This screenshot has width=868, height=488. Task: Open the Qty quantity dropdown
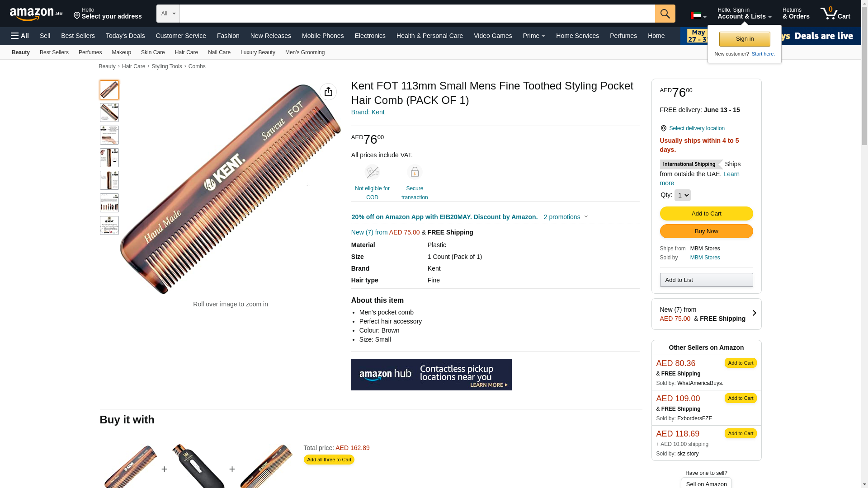[682, 195]
